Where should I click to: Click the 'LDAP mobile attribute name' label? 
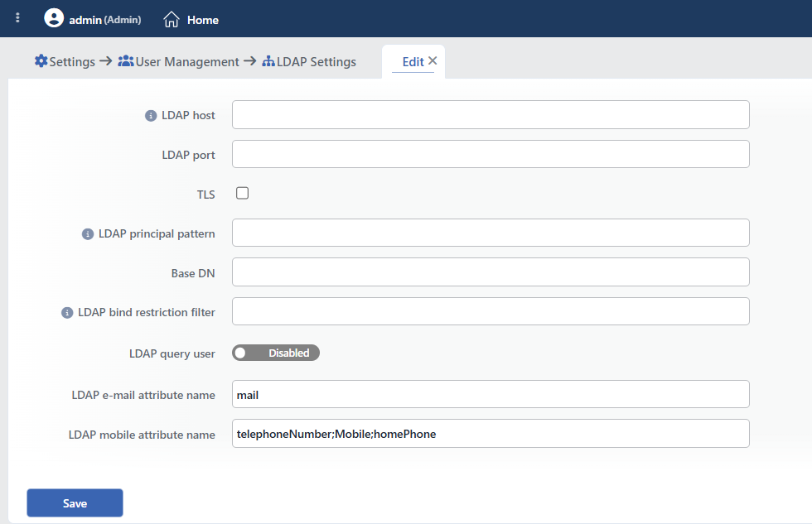[x=142, y=435]
